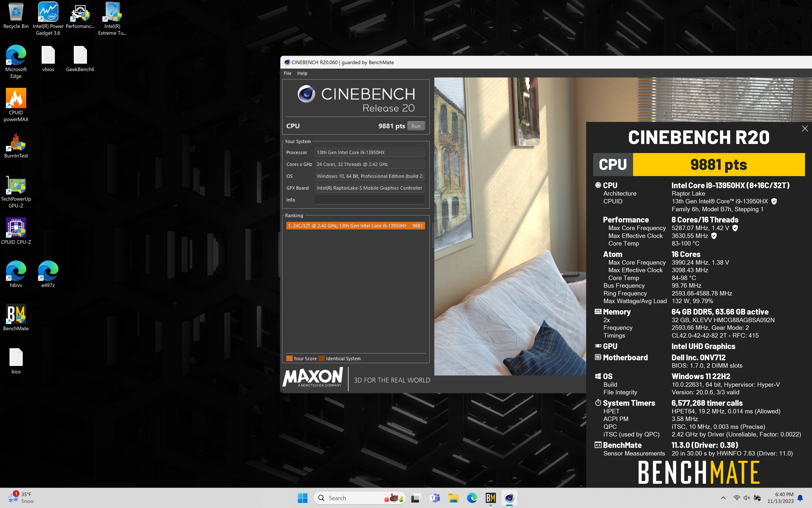Open the weather widget showing 35°F Snow

coord(21,498)
